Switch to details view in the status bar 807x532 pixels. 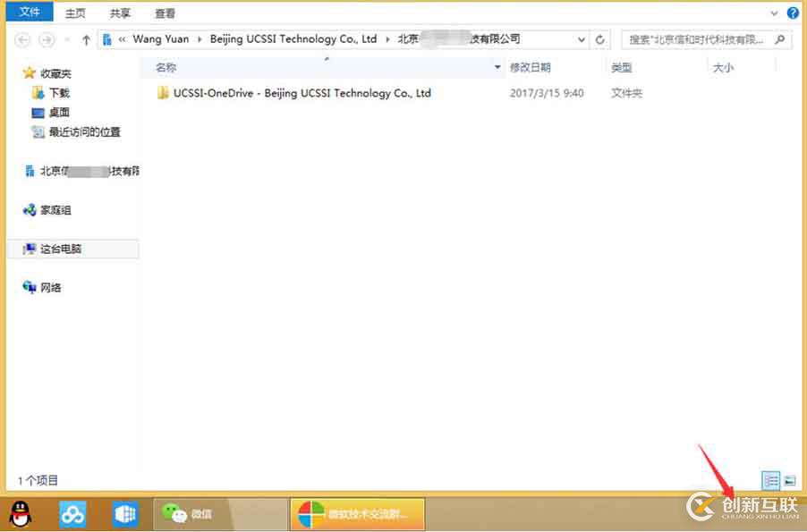pos(769,480)
